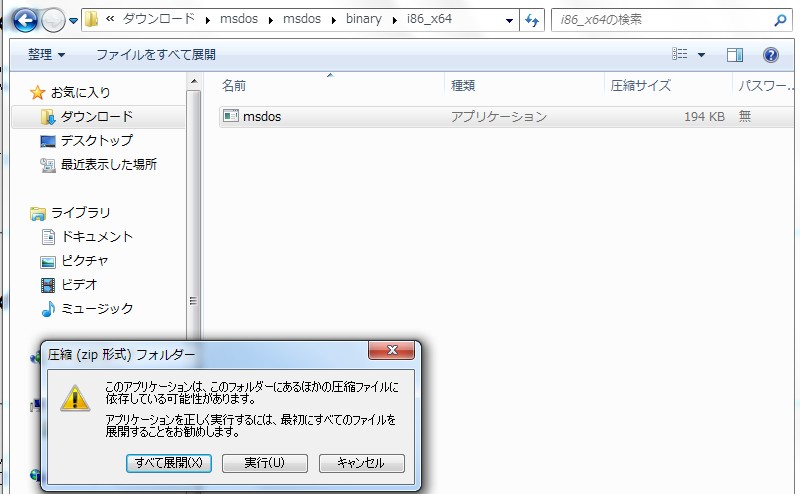This screenshot has height=494, width=800.
Task: Sort by パスワード column header
Action: (766, 85)
